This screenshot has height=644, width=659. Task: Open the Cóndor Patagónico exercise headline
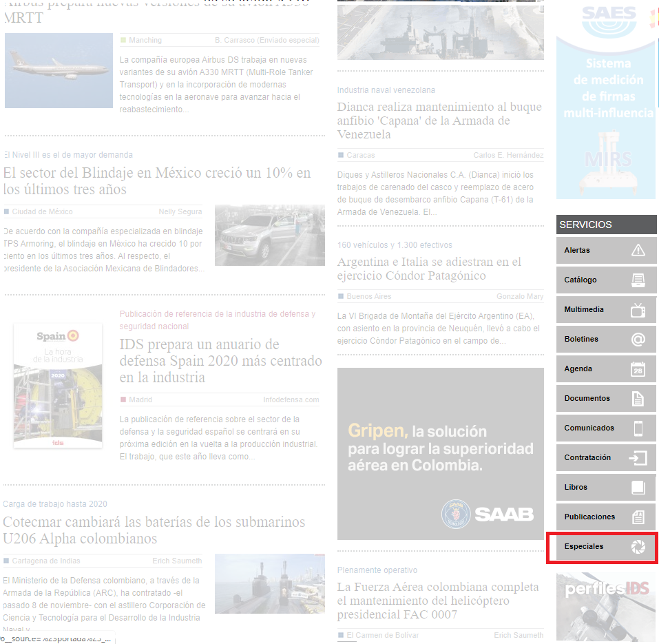[x=429, y=268]
